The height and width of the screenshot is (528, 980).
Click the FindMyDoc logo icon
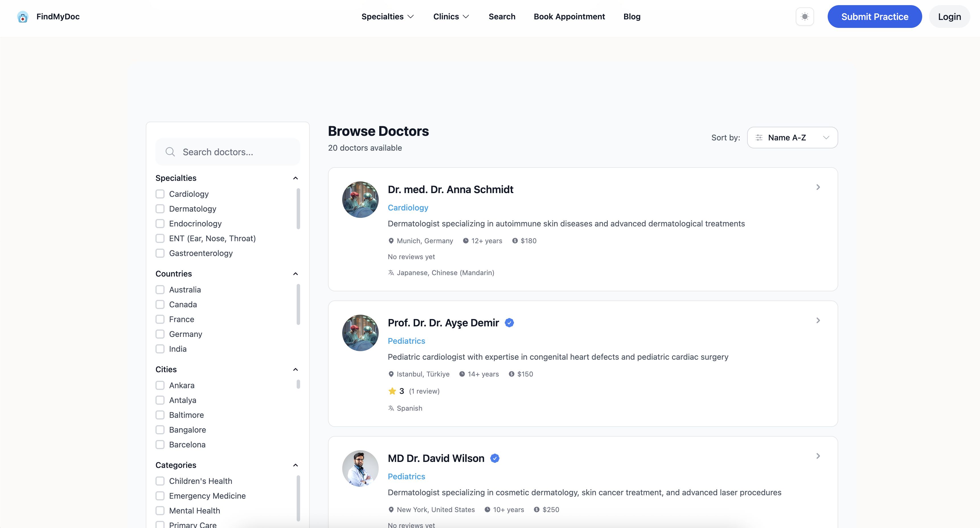22,17
